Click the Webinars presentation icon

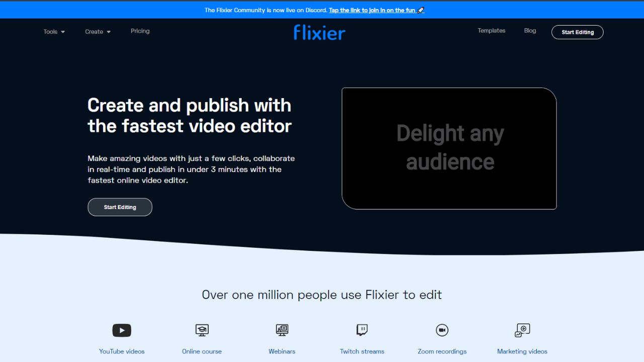[281, 330]
